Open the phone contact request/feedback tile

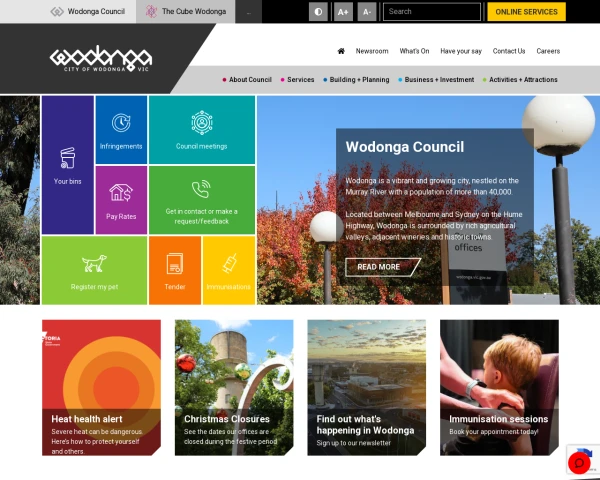tap(202, 200)
